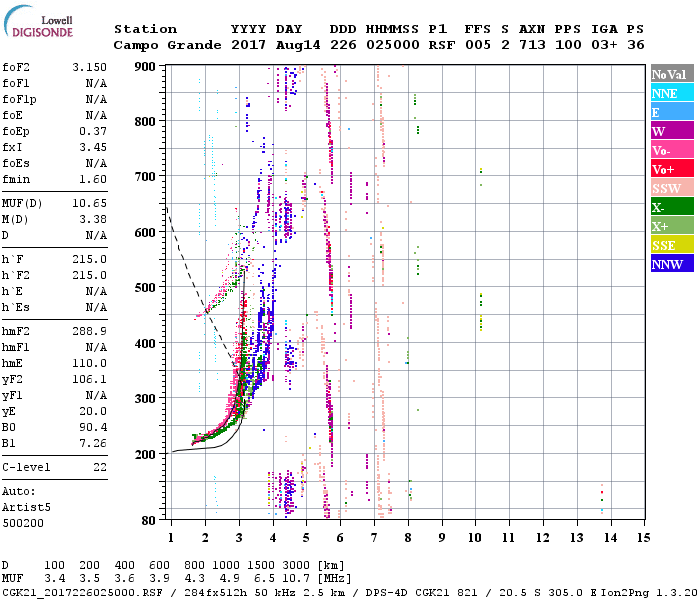This screenshot has width=700, height=600.
Task: Click the hmF2 value 288.9
Action: pyautogui.click(x=89, y=331)
